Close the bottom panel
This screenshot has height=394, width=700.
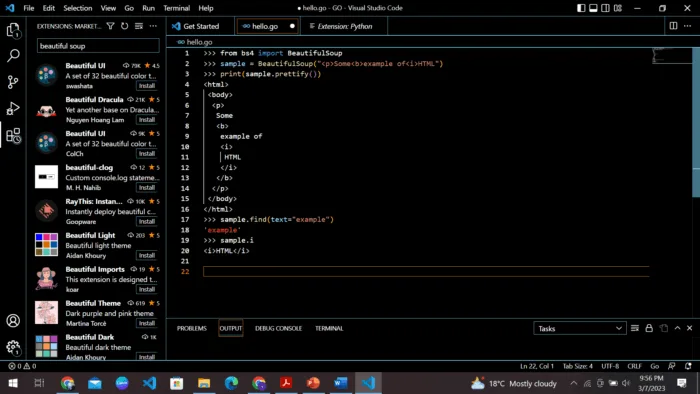tap(690, 328)
